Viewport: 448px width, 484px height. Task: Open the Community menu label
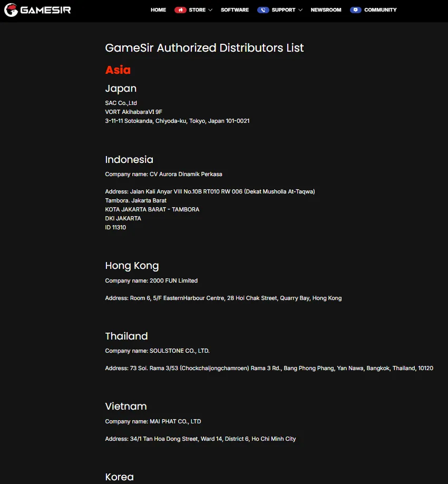click(381, 10)
